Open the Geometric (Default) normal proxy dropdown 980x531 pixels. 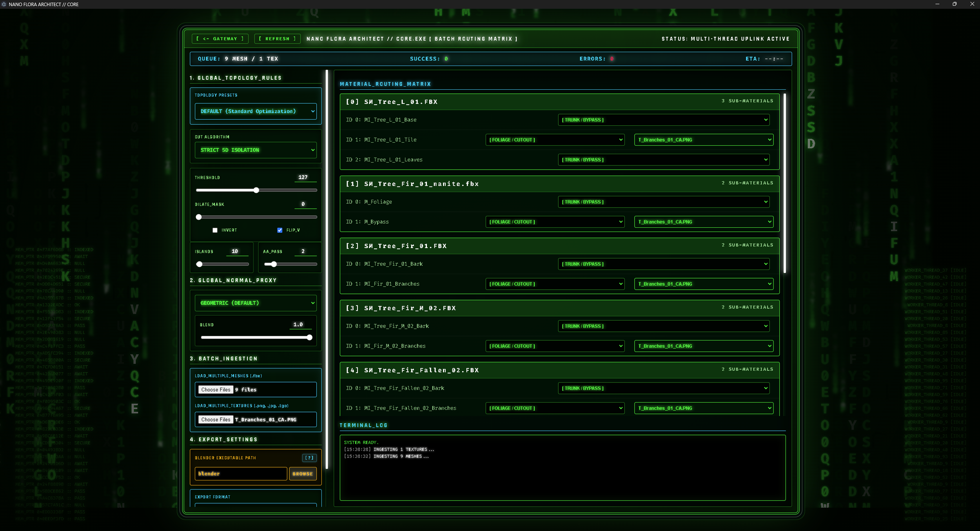(x=256, y=303)
